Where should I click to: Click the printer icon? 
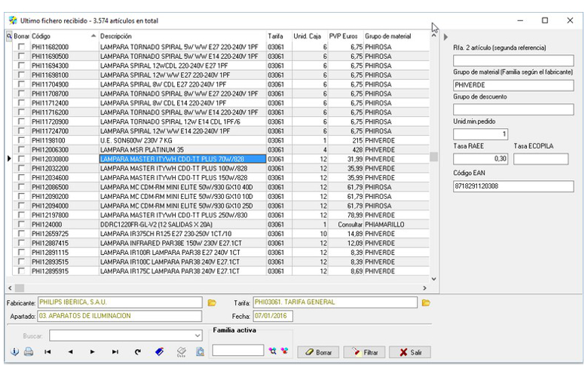[29, 352]
